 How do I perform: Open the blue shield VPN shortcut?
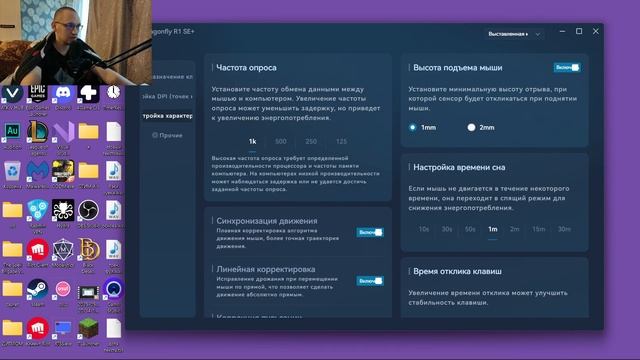point(38,210)
